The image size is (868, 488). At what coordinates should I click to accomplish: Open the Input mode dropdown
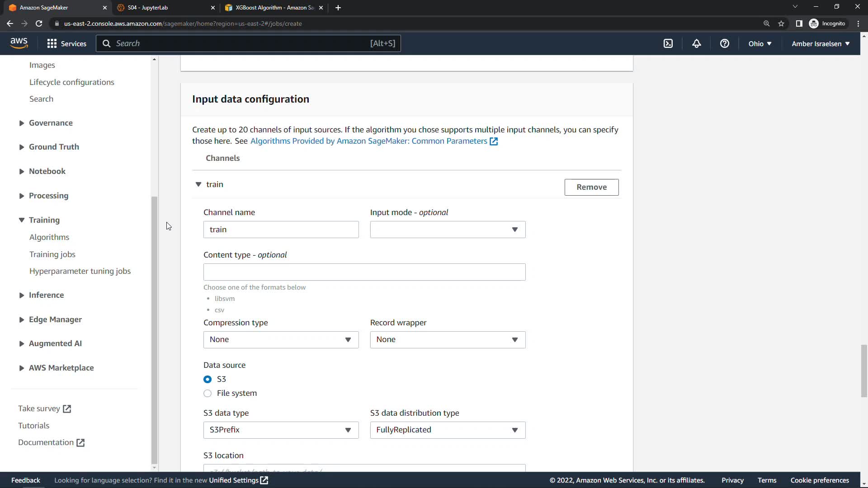(x=448, y=230)
